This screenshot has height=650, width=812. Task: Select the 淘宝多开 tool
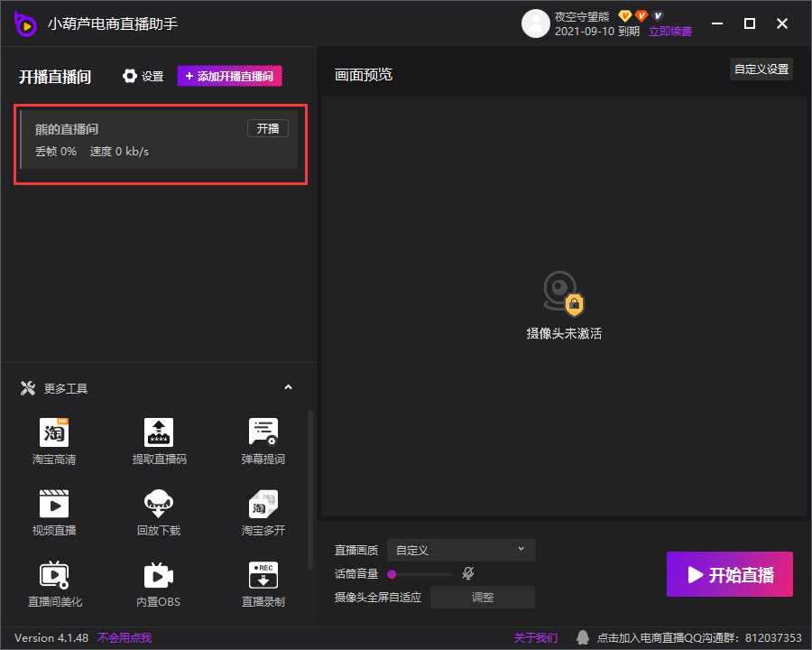click(x=263, y=504)
